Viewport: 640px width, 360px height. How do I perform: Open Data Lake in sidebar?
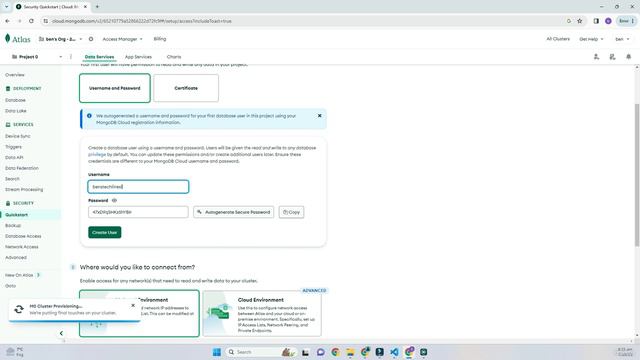[16, 111]
